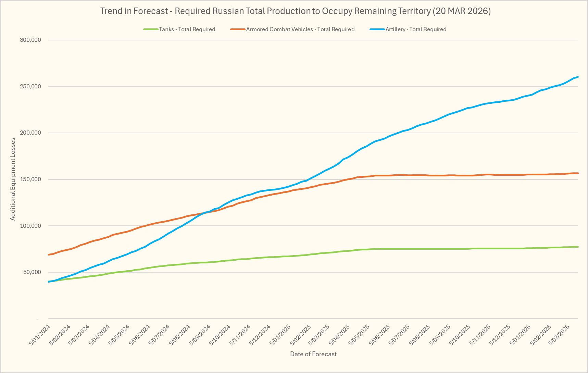The width and height of the screenshot is (588, 373).
Task: Click the blue Artillery legend line swatch
Action: tap(377, 29)
